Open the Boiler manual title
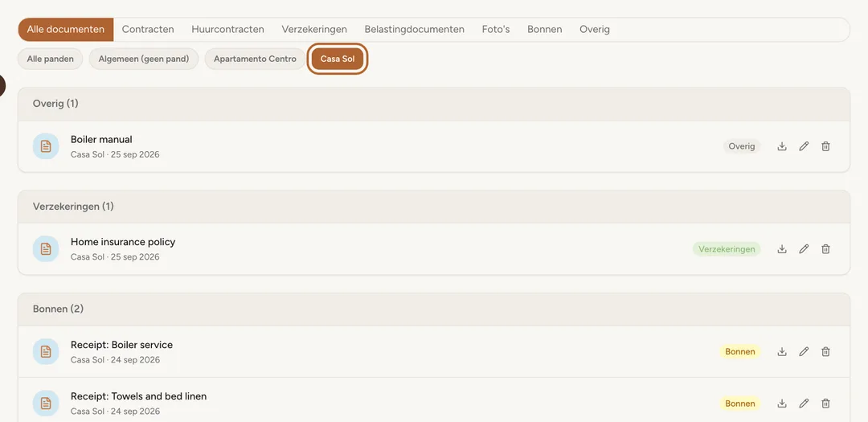The image size is (868, 422). (x=101, y=140)
